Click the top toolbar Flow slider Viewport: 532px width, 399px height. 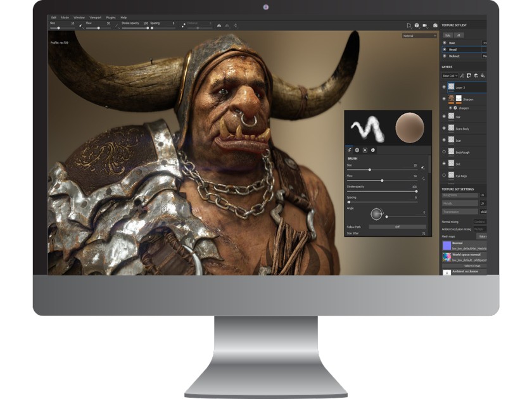coord(98,28)
